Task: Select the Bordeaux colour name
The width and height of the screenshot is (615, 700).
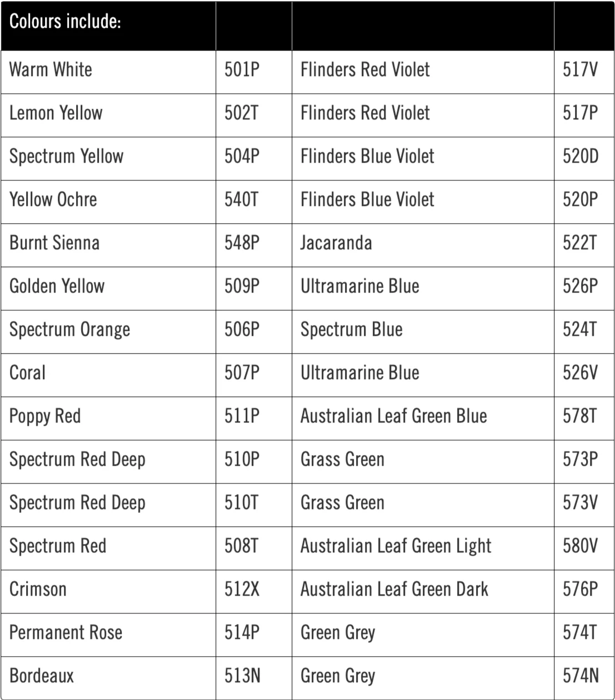Action: pyautogui.click(x=42, y=676)
